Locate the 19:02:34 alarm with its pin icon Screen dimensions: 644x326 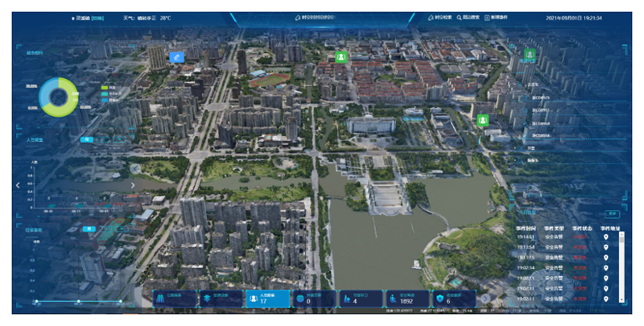[x=606, y=268]
